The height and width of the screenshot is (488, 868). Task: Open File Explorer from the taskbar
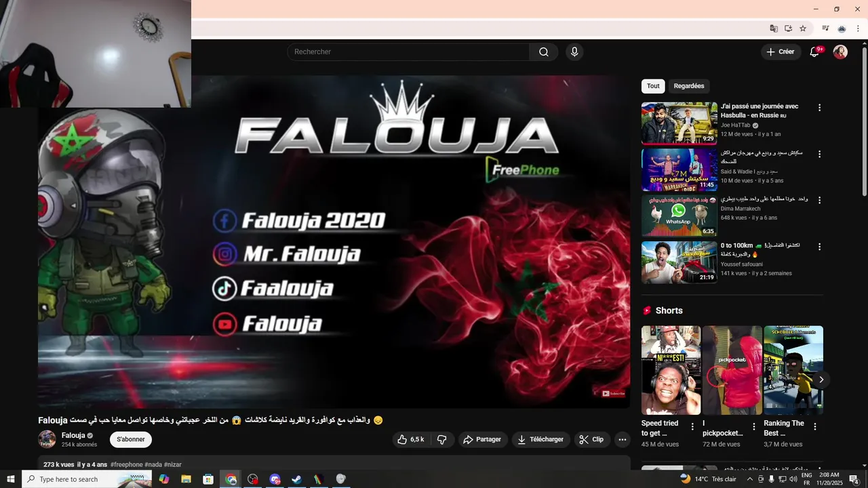click(186, 479)
